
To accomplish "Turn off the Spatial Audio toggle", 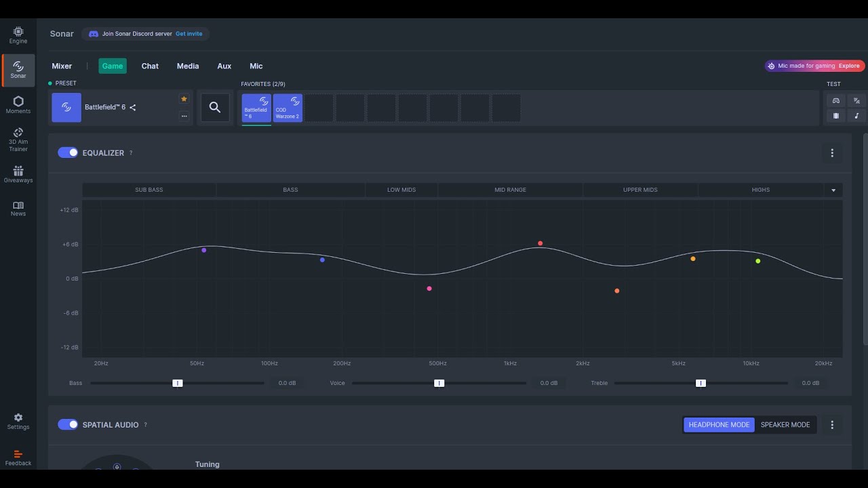I will pos(68,424).
